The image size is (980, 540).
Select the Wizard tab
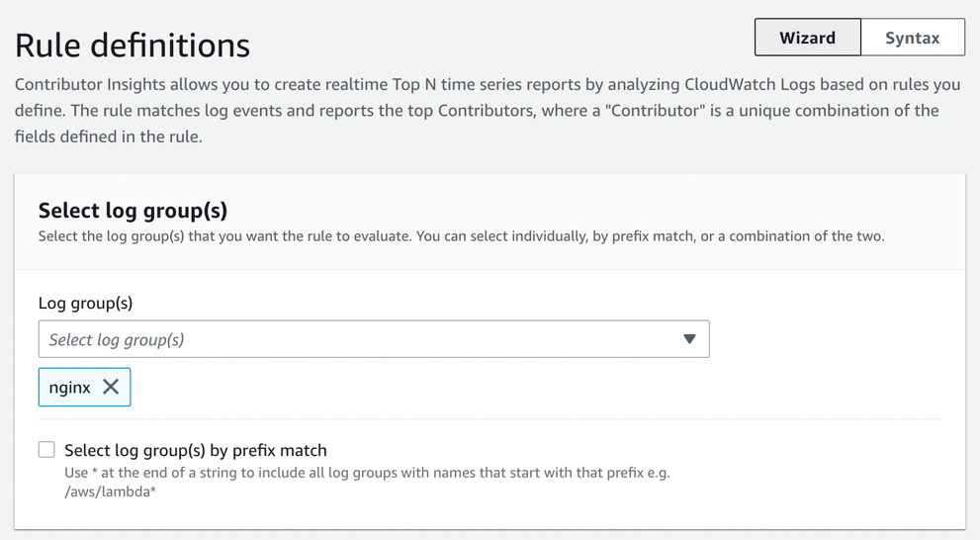(x=807, y=38)
